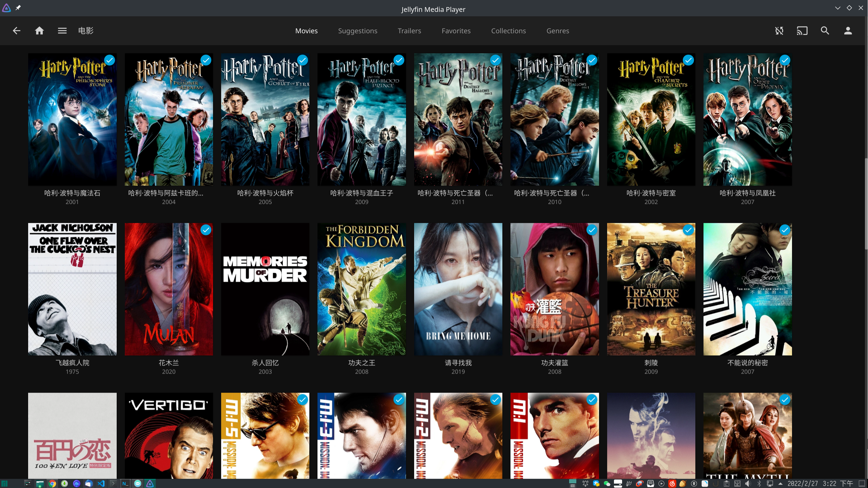Open the Collections tab
This screenshot has height=488, width=868.
508,31
